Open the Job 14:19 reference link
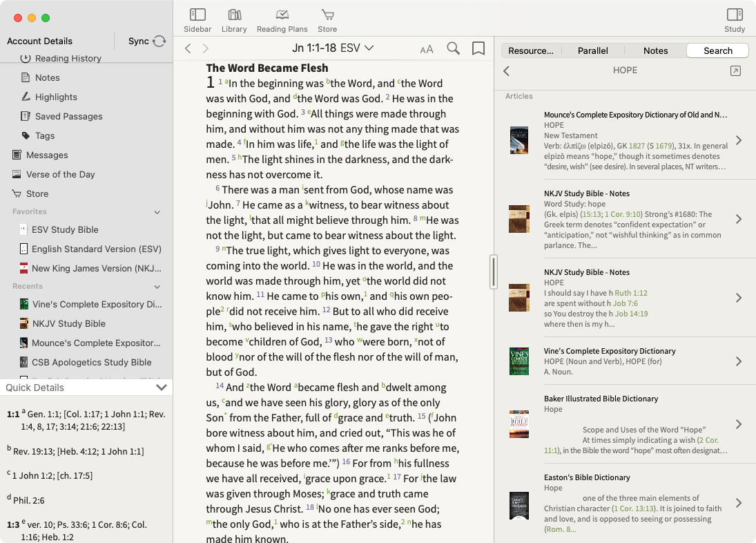 [632, 314]
